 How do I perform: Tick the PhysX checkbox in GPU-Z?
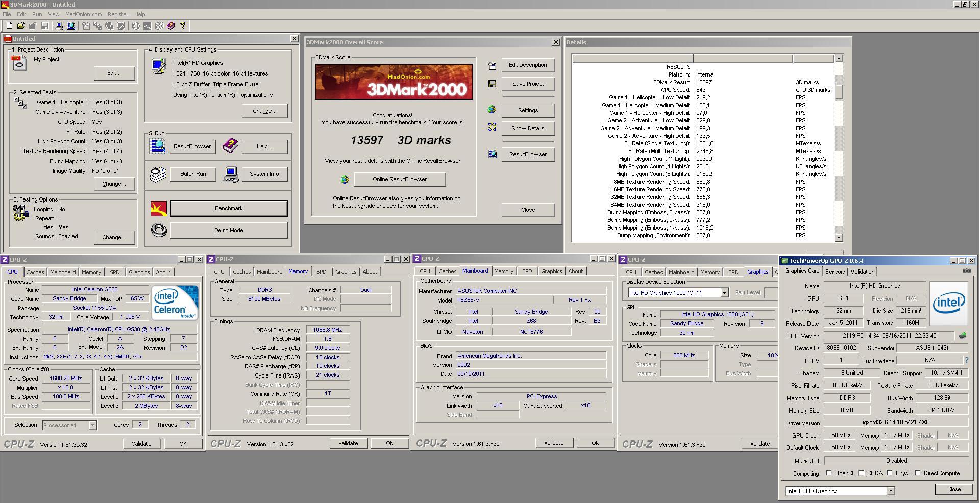coord(890,473)
